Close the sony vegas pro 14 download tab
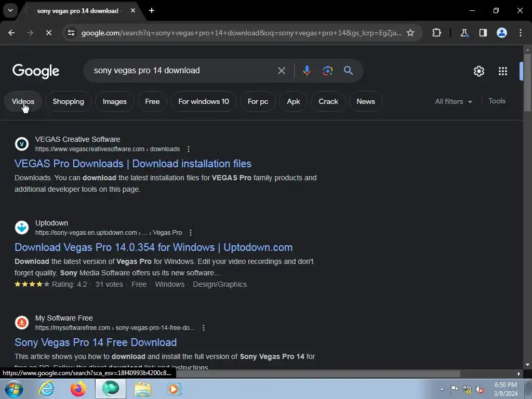 click(133, 10)
